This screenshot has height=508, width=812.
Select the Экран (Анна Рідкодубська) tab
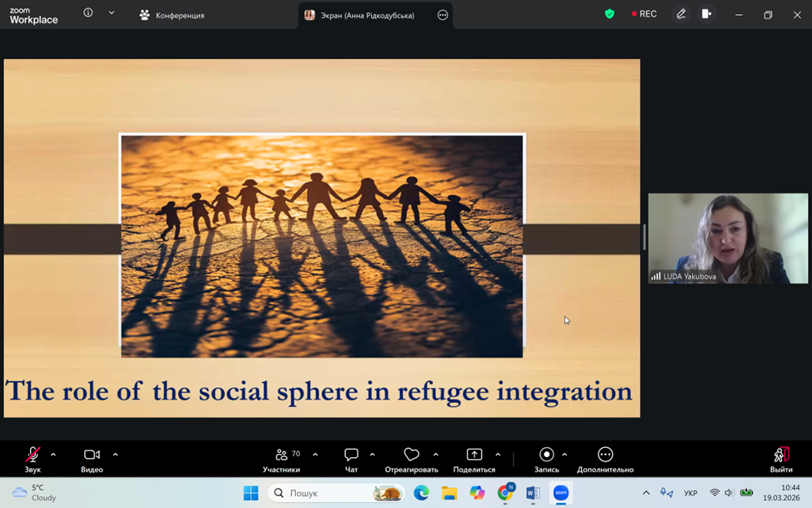point(367,15)
